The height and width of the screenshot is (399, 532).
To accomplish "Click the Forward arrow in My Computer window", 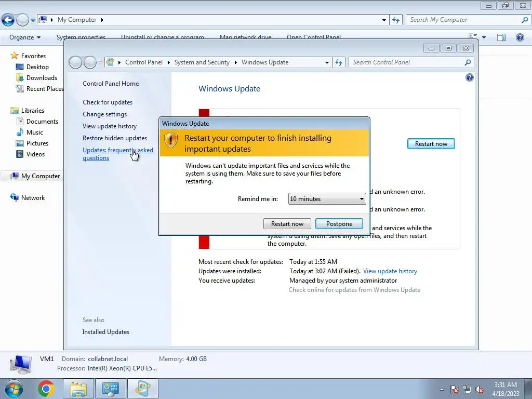I will 22,20.
